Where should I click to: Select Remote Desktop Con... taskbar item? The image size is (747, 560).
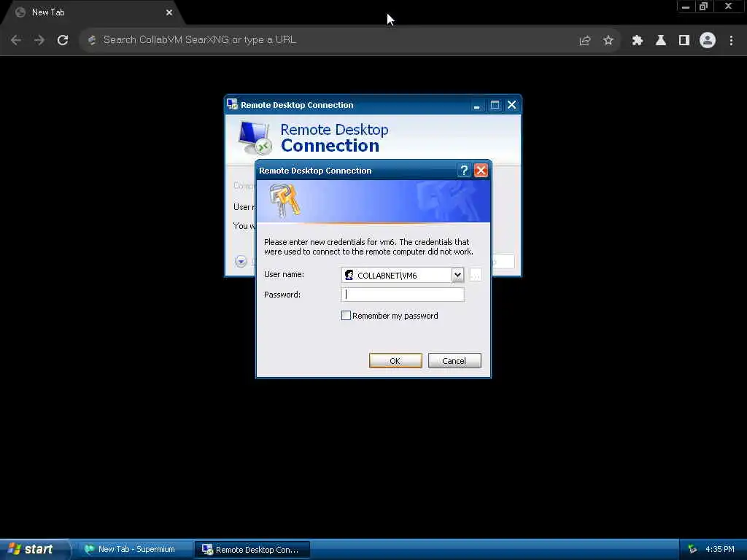[252, 550]
